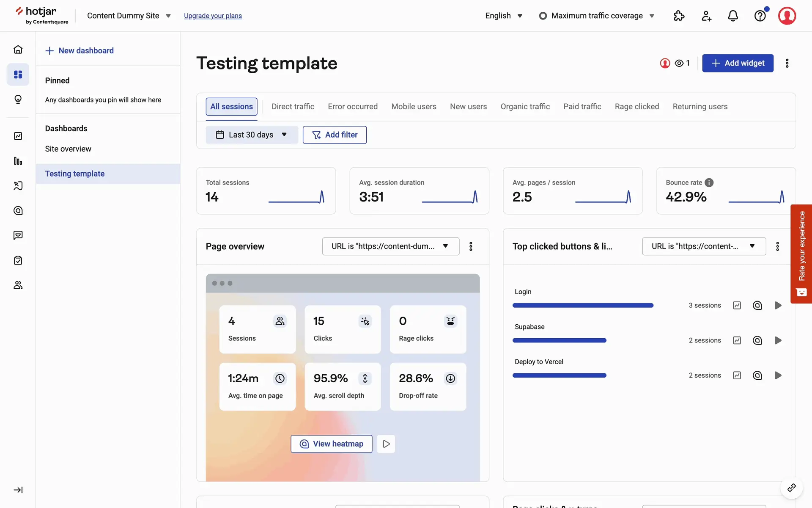Click the notifications bell icon
Image resolution: width=812 pixels, height=508 pixels.
733,16
